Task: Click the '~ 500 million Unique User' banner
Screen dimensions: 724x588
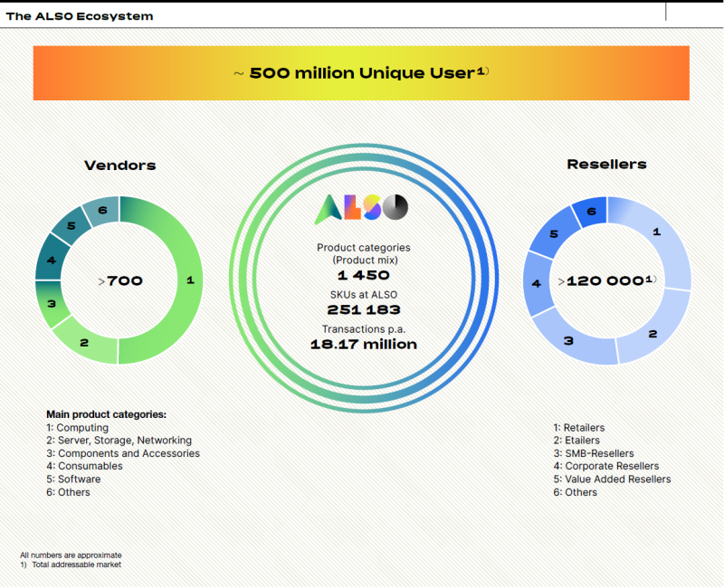Action: [x=361, y=73]
